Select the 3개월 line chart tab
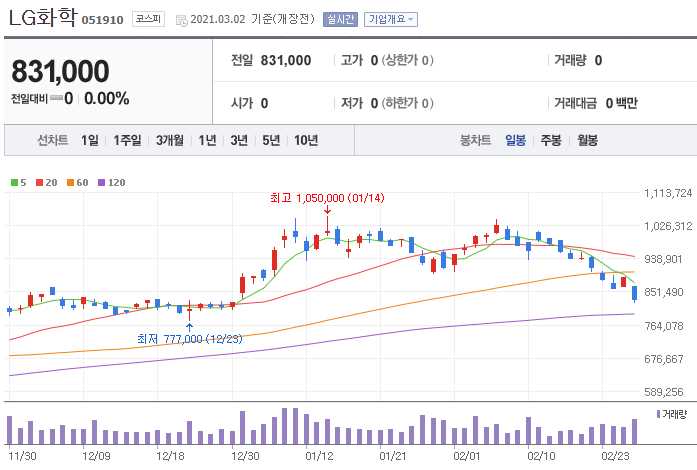The height and width of the screenshot is (470, 697). pos(170,141)
